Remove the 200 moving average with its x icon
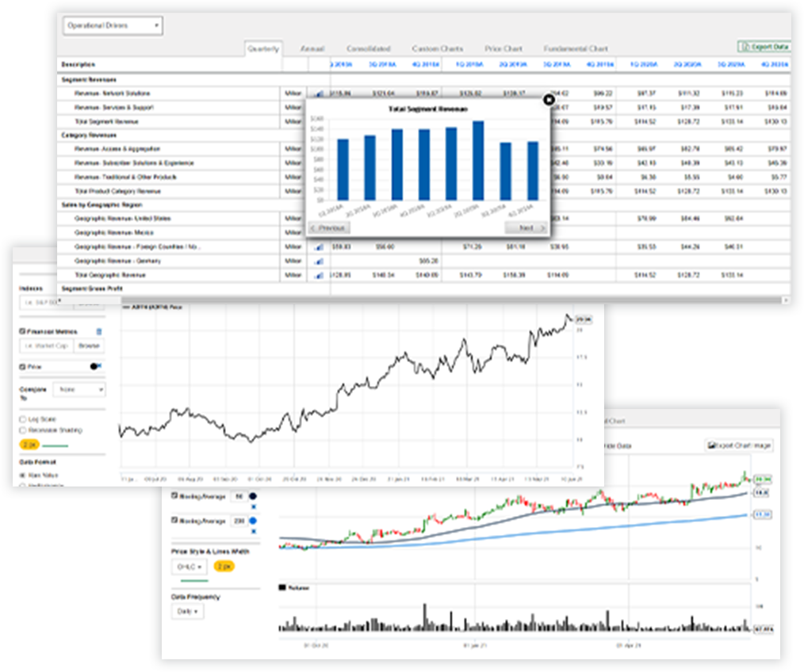Viewport: 804px width, 672px height. pyautogui.click(x=253, y=532)
